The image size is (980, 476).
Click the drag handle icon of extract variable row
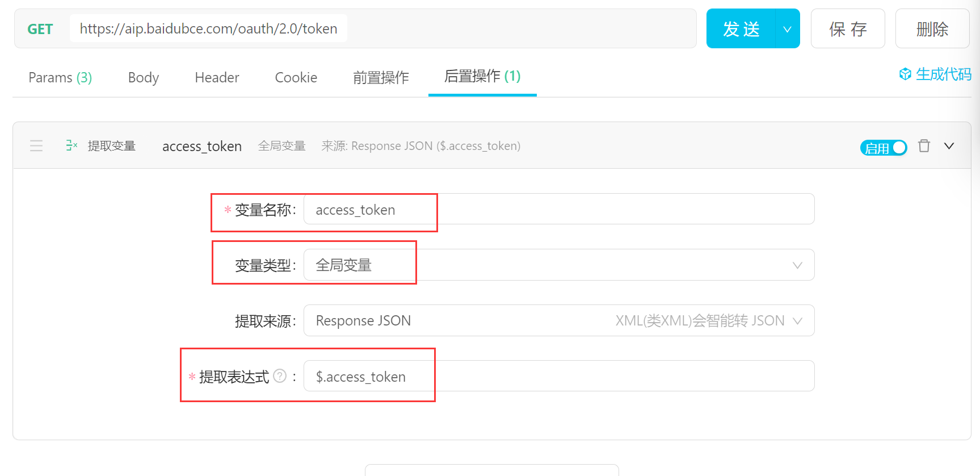[36, 146]
